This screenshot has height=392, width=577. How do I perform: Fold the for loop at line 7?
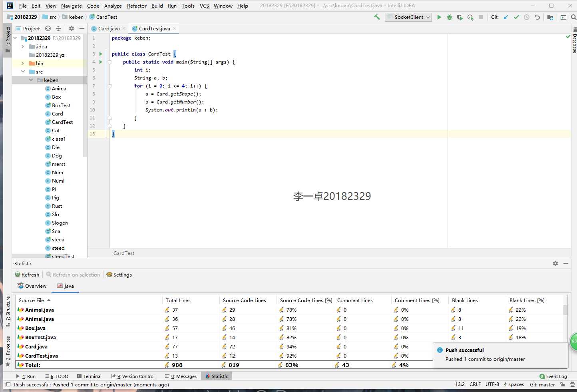tap(109, 86)
